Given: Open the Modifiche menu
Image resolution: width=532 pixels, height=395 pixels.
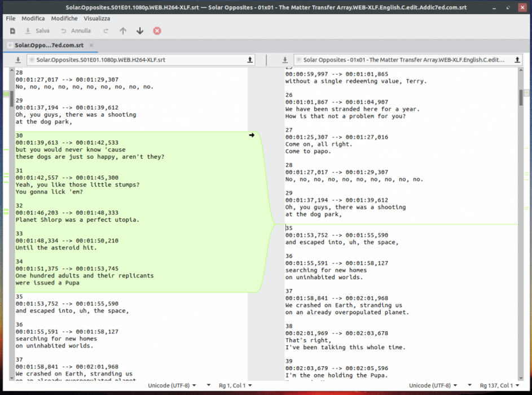Looking at the screenshot, I should [64, 19].
